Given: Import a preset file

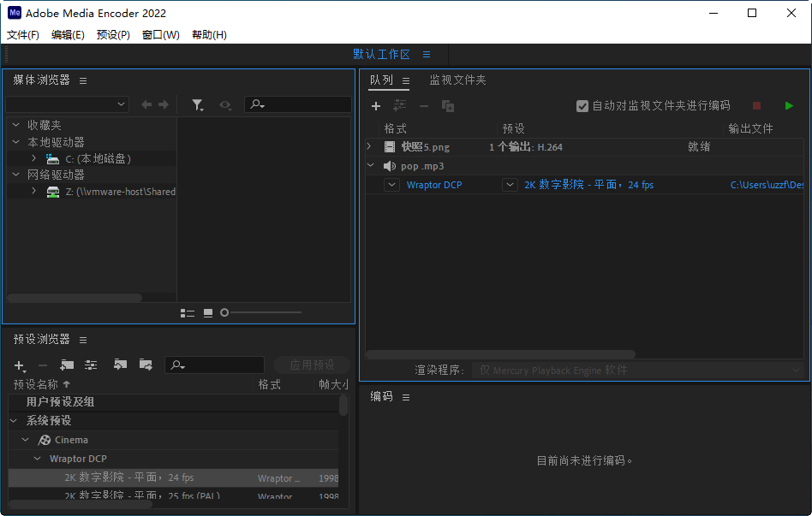Looking at the screenshot, I should click(x=120, y=365).
